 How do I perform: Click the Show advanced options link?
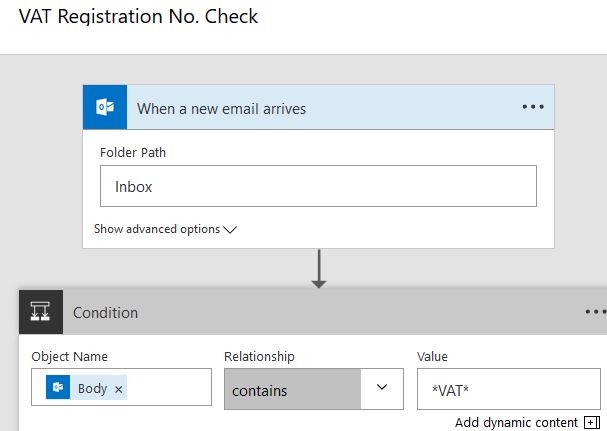coord(157,229)
